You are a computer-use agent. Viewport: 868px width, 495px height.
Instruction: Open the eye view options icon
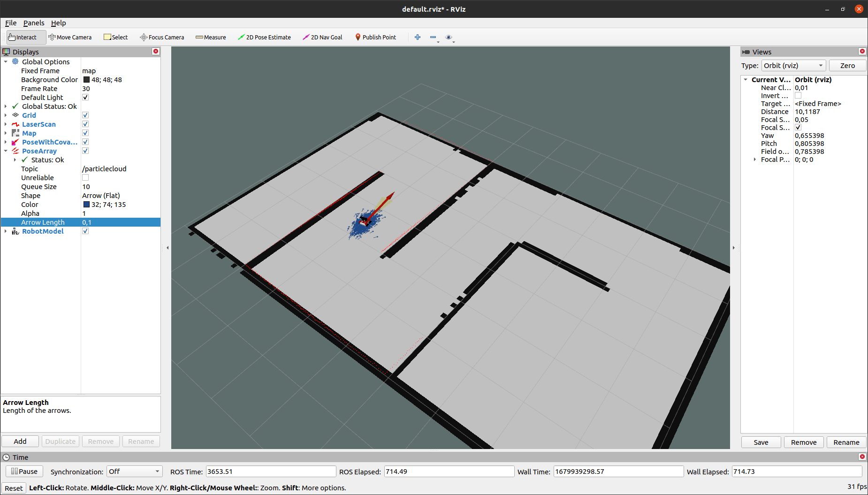[449, 37]
